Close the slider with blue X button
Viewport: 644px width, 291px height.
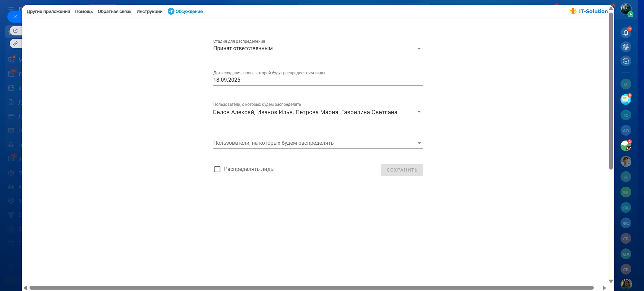tap(15, 17)
